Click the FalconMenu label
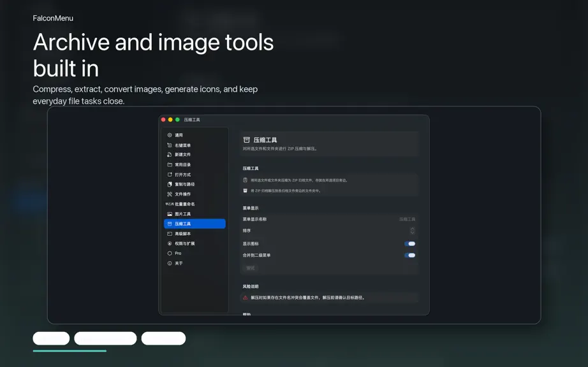Screen dimensions: 588x367 point(53,18)
